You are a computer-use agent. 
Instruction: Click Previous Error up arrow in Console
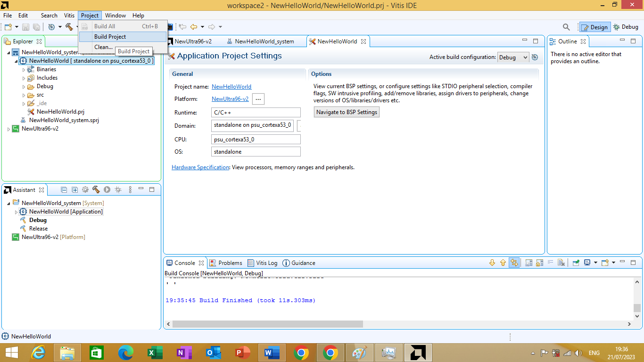click(x=503, y=263)
